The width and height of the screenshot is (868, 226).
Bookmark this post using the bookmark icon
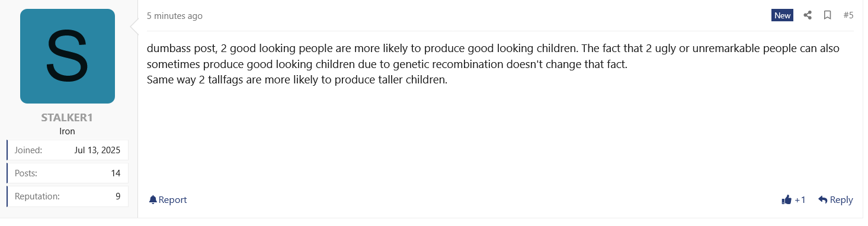[828, 15]
